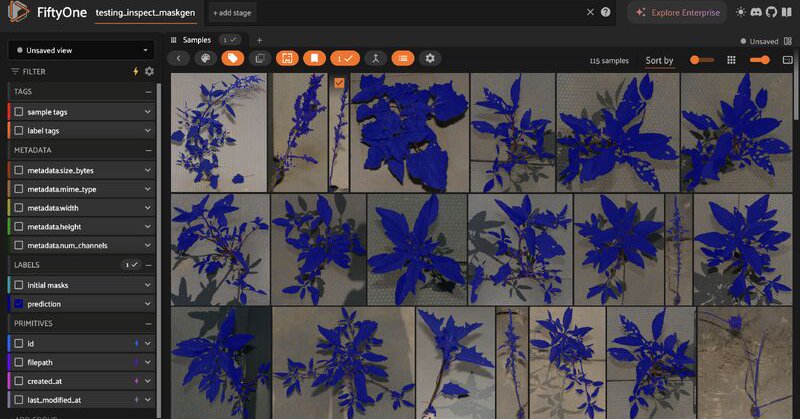Check the sample tags checkbox
This screenshot has width=800, height=419.
19,112
